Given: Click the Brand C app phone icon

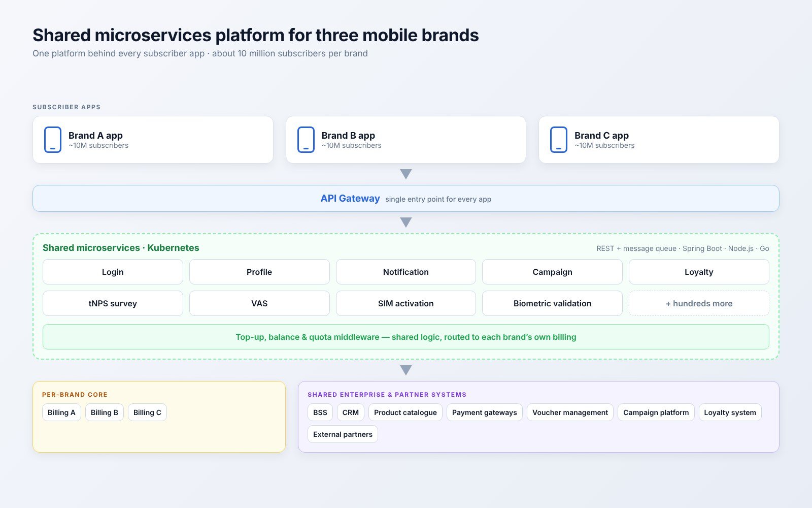Looking at the screenshot, I should click(559, 140).
